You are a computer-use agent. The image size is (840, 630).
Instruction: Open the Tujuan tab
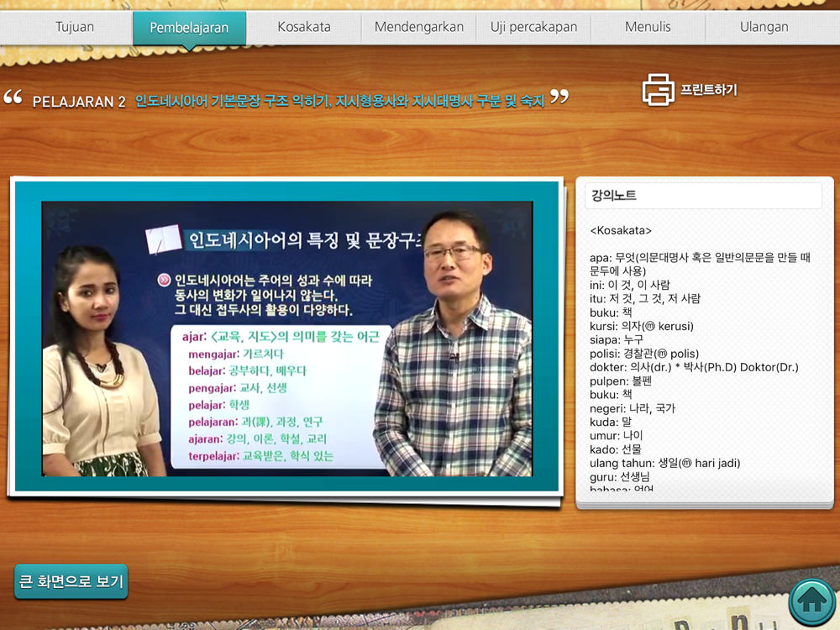click(x=75, y=27)
